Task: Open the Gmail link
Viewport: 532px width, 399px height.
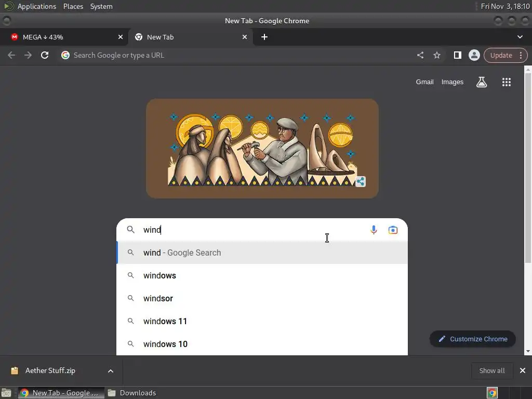Action: pos(425,82)
